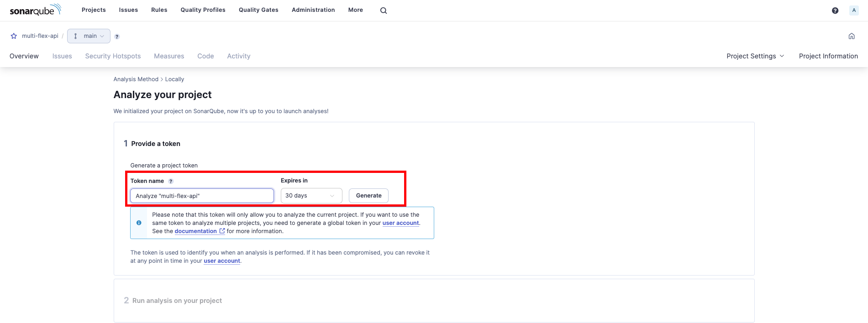868x323 pixels.
Task: Click the SonarQube logo
Action: pyautogui.click(x=35, y=10)
